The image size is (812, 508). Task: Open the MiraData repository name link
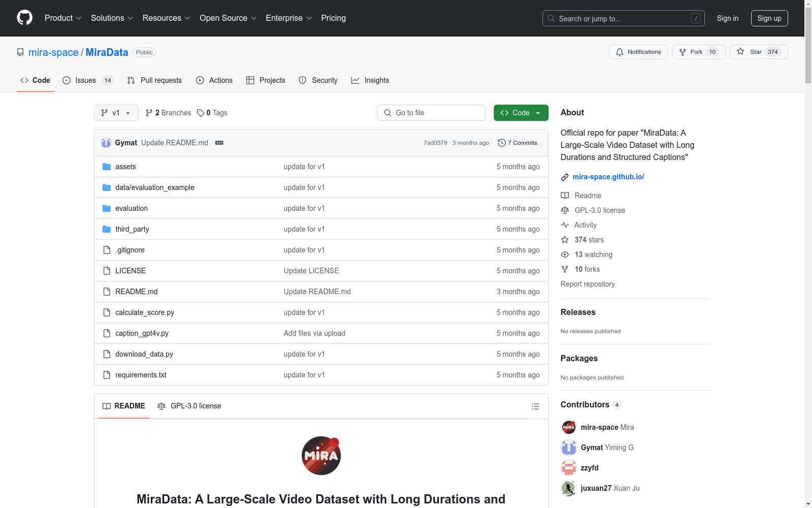coord(107,52)
